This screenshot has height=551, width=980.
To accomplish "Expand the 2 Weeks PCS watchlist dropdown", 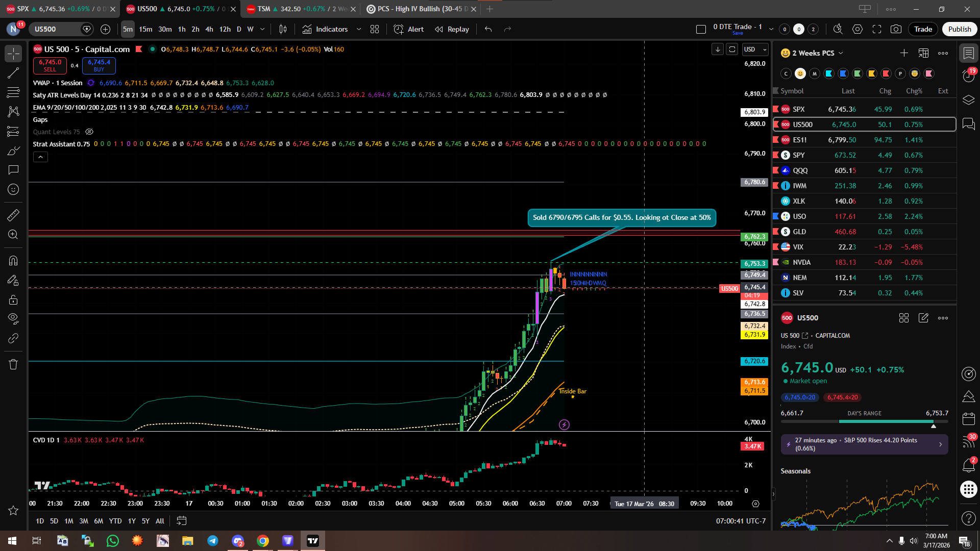I will pos(841,53).
